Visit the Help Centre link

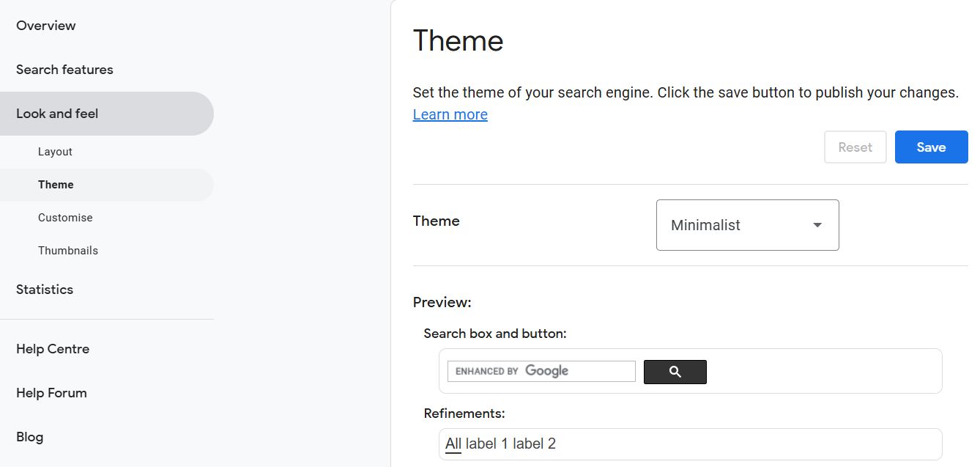pyautogui.click(x=53, y=349)
